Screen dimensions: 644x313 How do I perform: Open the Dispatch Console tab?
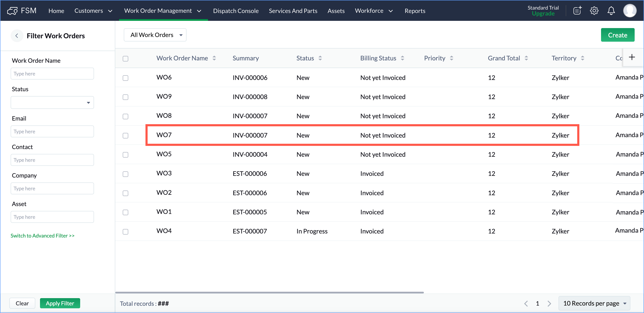[x=235, y=11]
